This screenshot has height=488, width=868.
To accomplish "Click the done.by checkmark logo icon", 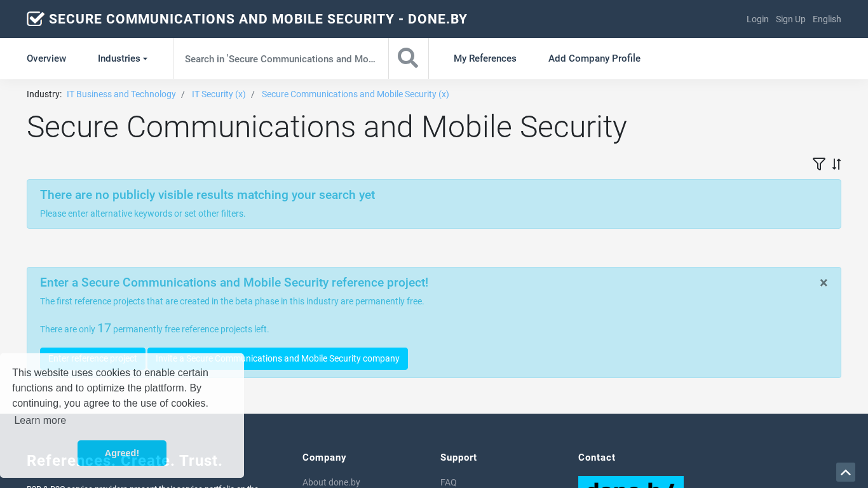I will 36,19.
